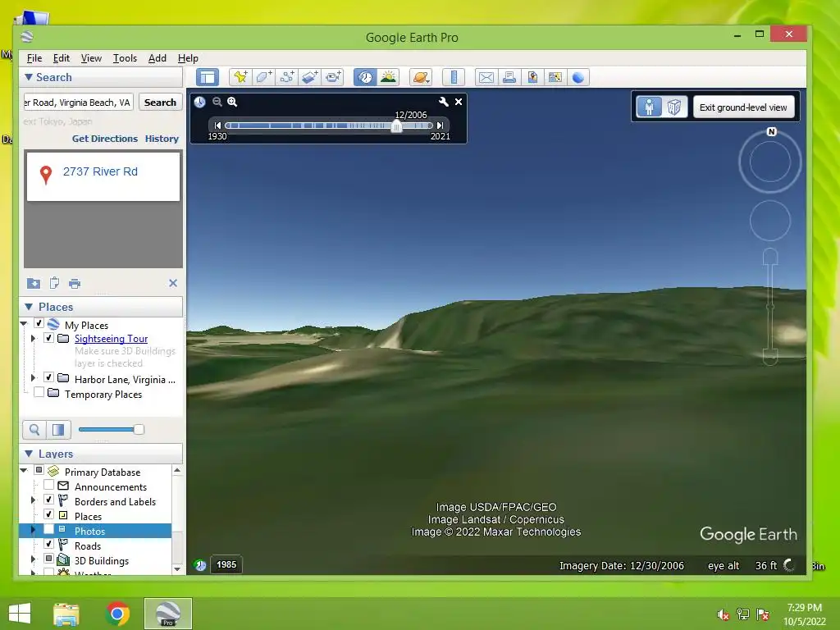
Task: Expand the Harbor Lane folder
Action: [33, 378]
